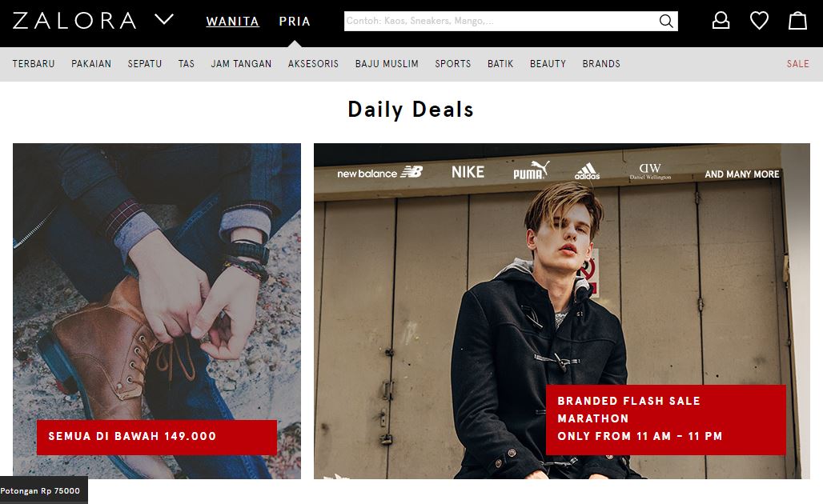Click the search magnifier icon

point(666,21)
